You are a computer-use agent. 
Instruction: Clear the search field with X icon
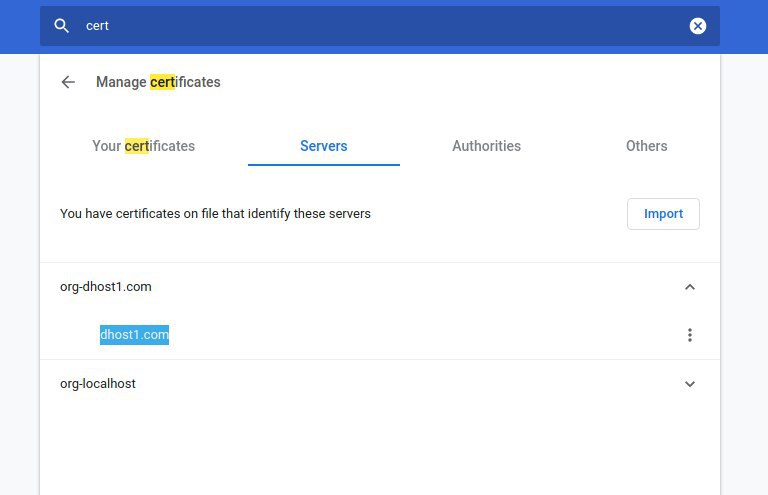click(x=697, y=26)
